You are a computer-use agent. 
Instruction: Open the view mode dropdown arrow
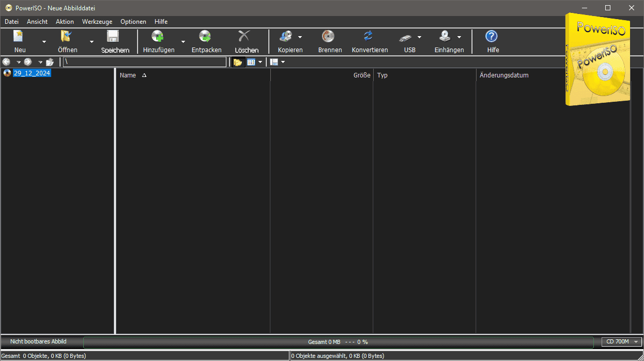coord(260,62)
